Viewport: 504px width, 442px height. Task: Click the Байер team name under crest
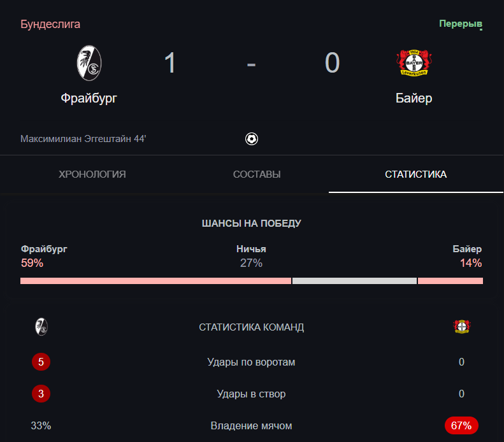[x=414, y=98]
